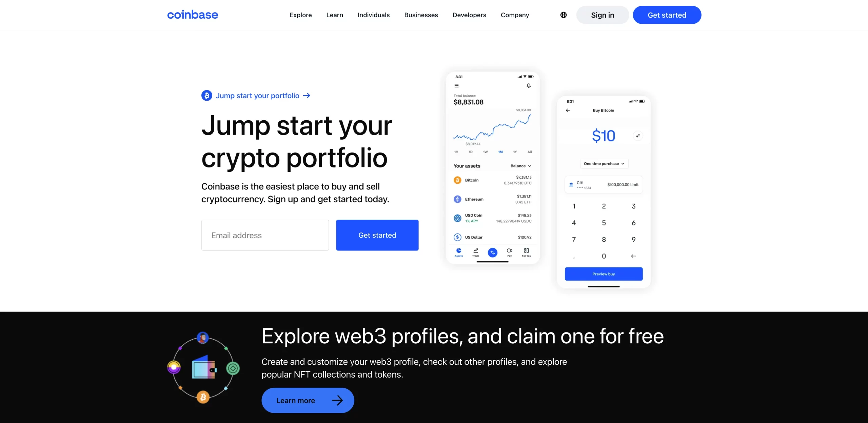Image resolution: width=868 pixels, height=423 pixels.
Task: Click the notification bell icon in app
Action: (x=529, y=86)
